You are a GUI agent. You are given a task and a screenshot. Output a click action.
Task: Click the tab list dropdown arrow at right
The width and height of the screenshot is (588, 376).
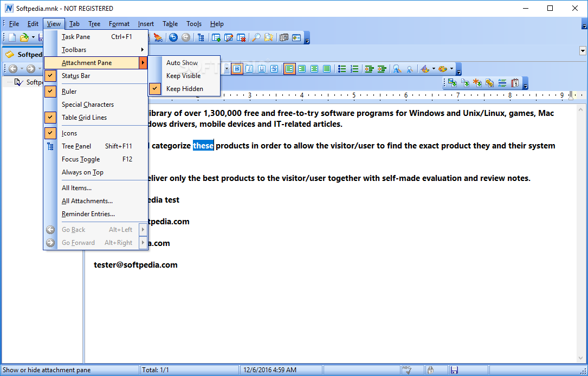coord(583,50)
